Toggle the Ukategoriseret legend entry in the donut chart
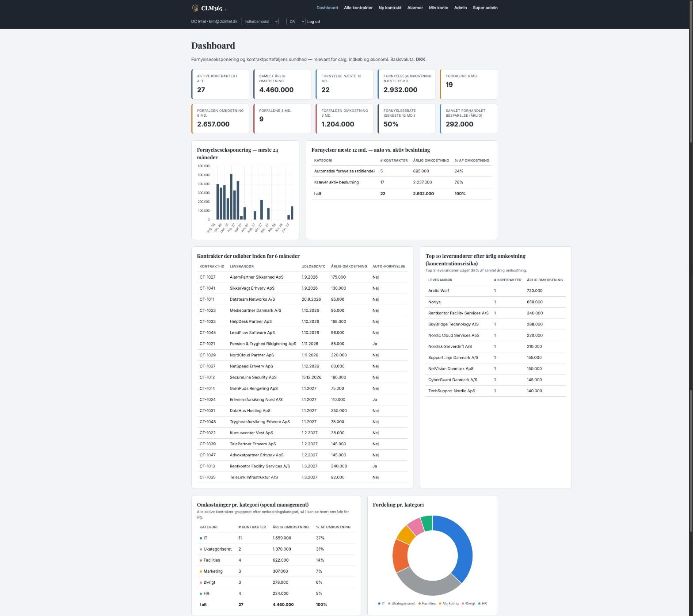 coord(401,603)
